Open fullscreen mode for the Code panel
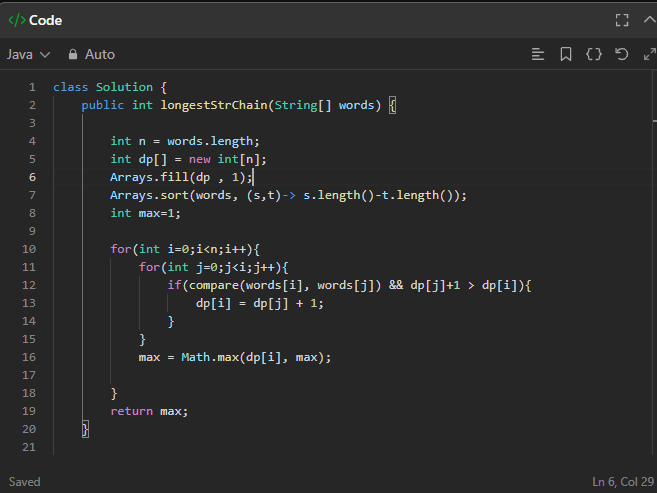 (622, 20)
